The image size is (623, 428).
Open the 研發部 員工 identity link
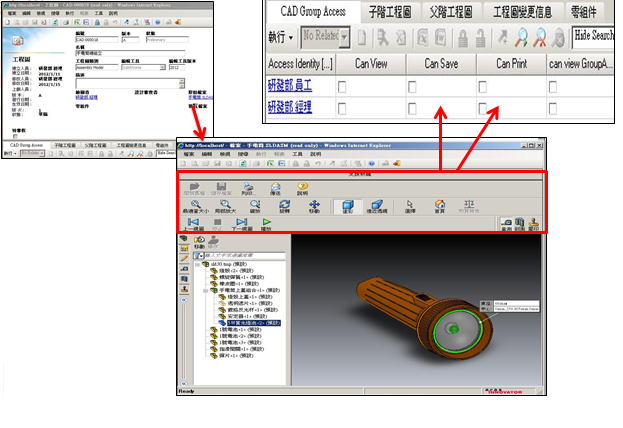(x=290, y=85)
